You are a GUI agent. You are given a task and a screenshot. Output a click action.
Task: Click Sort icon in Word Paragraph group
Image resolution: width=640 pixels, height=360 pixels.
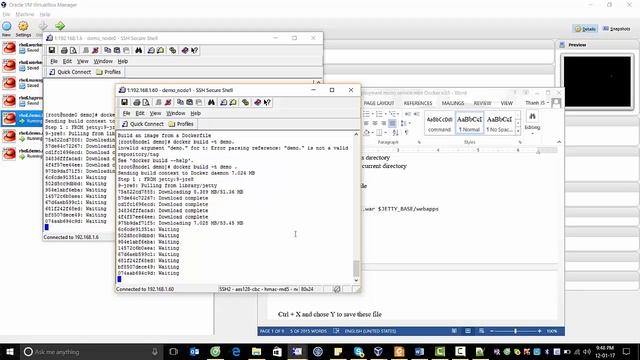tap(396, 133)
